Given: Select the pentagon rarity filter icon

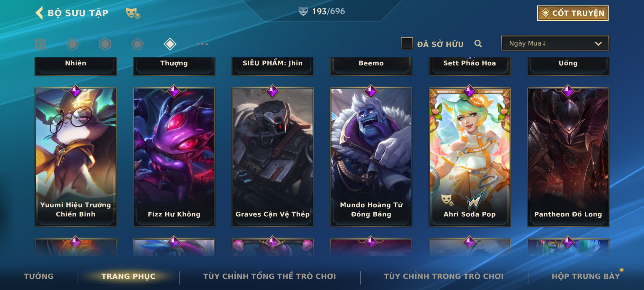Looking at the screenshot, I should pos(137,44).
